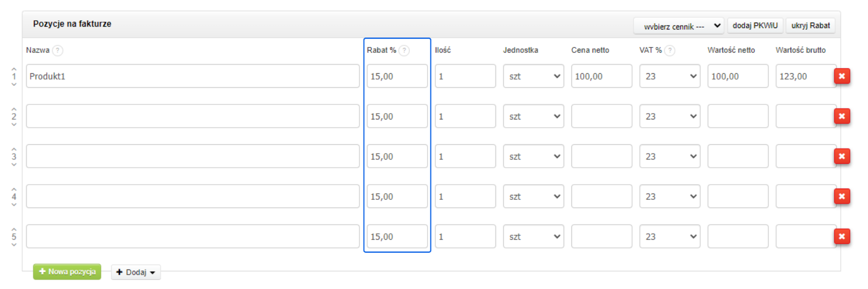This screenshot has height=289, width=868.
Task: Open unit selector in row 5
Action: pyautogui.click(x=533, y=237)
